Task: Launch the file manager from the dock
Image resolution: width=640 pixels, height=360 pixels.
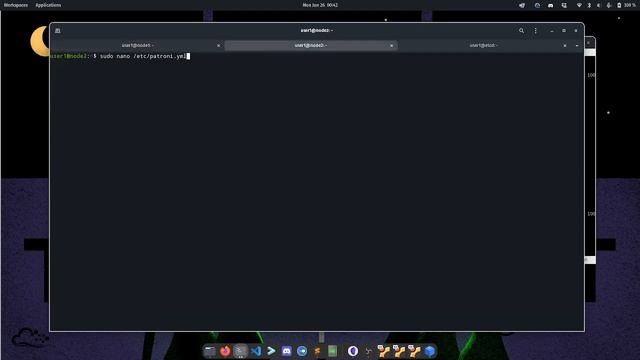Action: pyautogui.click(x=210, y=351)
